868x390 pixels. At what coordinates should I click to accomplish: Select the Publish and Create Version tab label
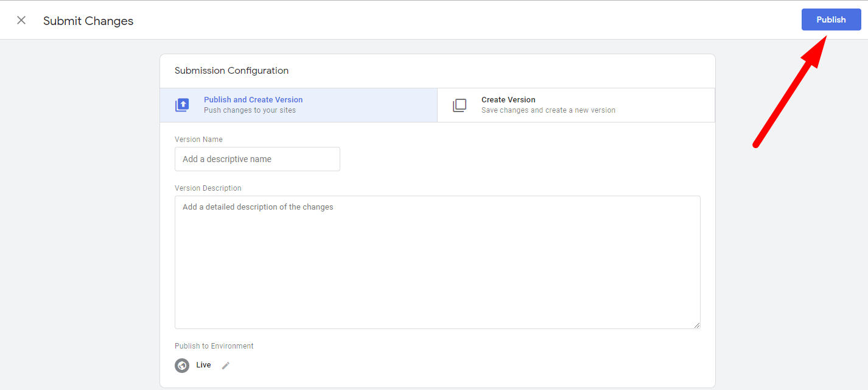(x=253, y=99)
